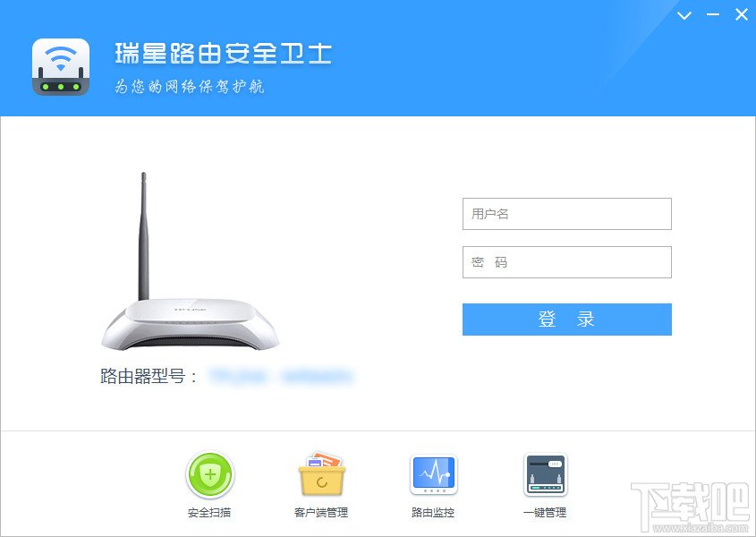Select the 安全扫描 text label
The width and height of the screenshot is (756, 537).
209,513
